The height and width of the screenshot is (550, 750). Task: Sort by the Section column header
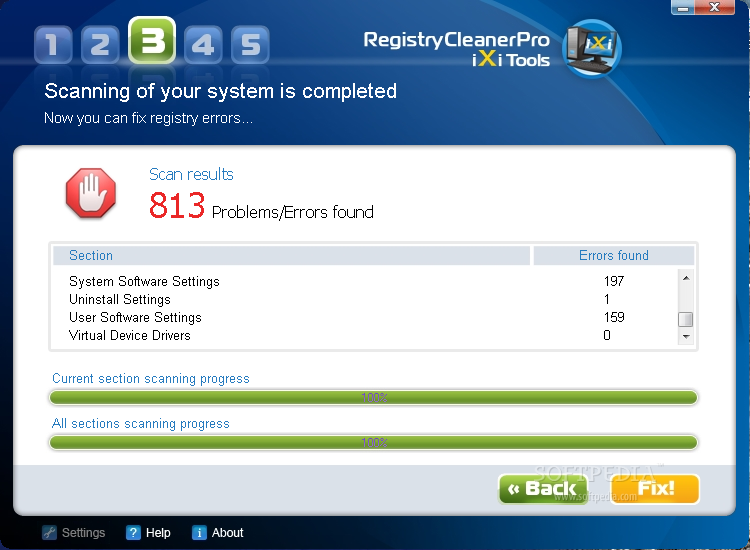pyautogui.click(x=291, y=255)
